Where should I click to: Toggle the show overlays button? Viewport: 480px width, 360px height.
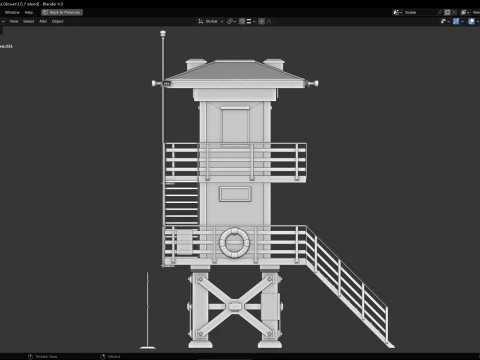pyautogui.click(x=471, y=21)
